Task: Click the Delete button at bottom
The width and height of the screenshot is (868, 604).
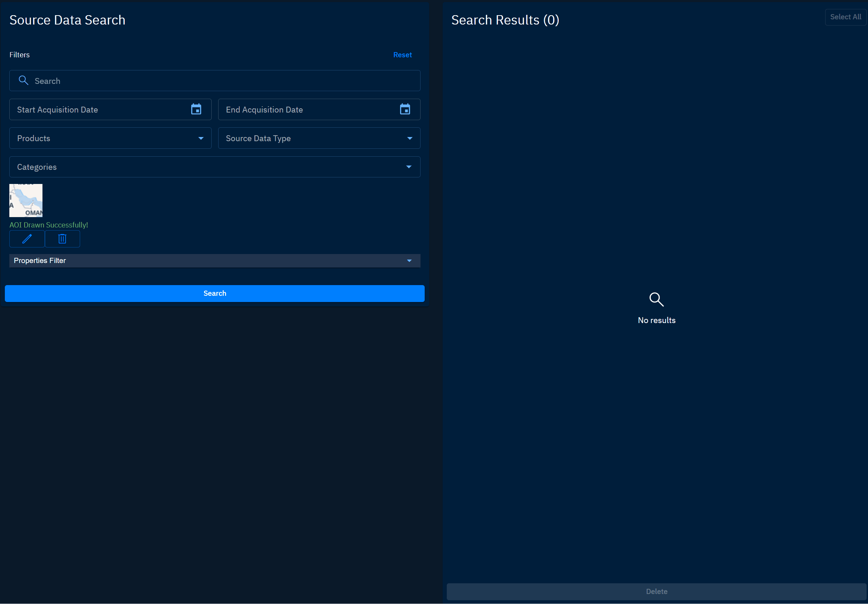Action: pos(656,592)
